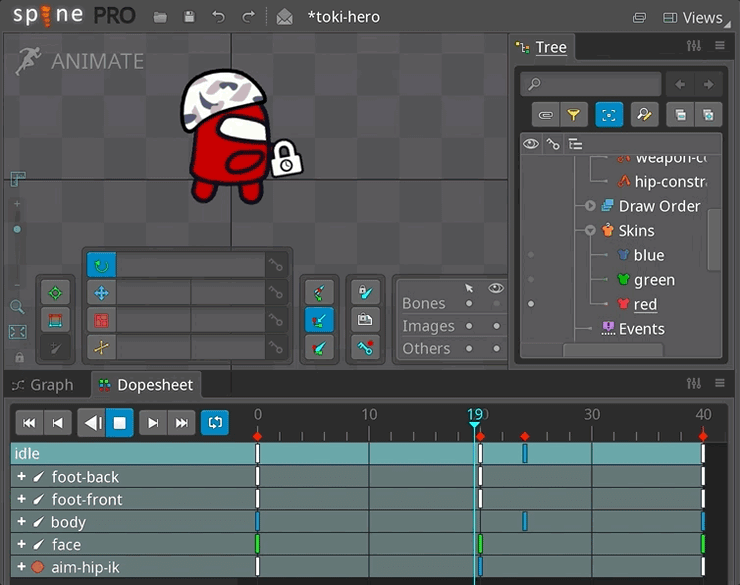
Task: Select the green skin in tree
Action: point(654,280)
